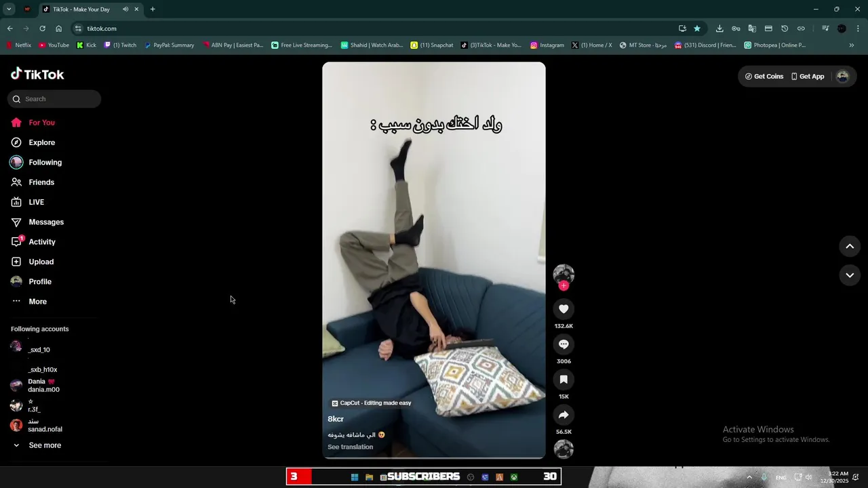Image resolution: width=868 pixels, height=488 pixels.
Task: Open creator avatar beside video
Action: (564, 274)
